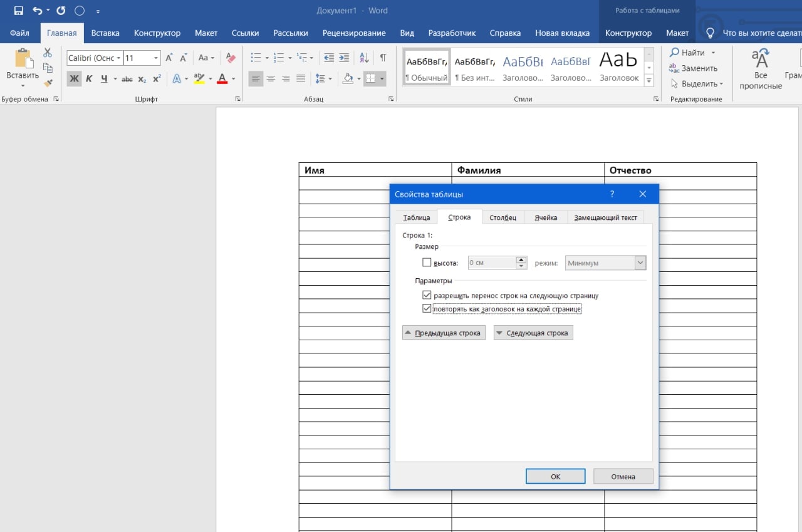Image resolution: width=802 pixels, height=532 pixels.
Task: Uncheck повторять как заголовок на каждой странице
Action: tap(427, 309)
